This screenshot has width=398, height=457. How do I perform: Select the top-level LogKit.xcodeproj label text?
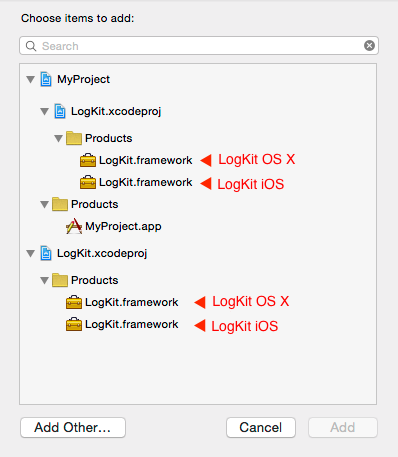pos(102,253)
